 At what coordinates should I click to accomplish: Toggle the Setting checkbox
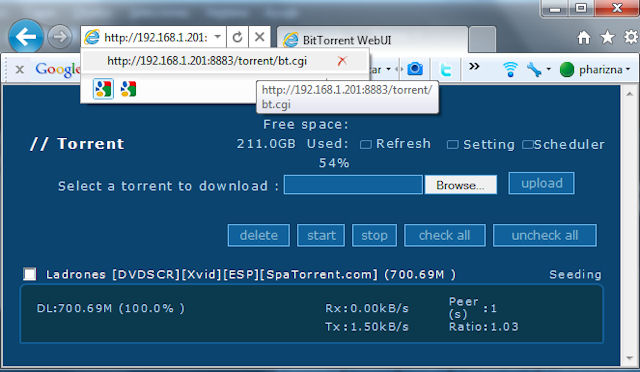453,145
